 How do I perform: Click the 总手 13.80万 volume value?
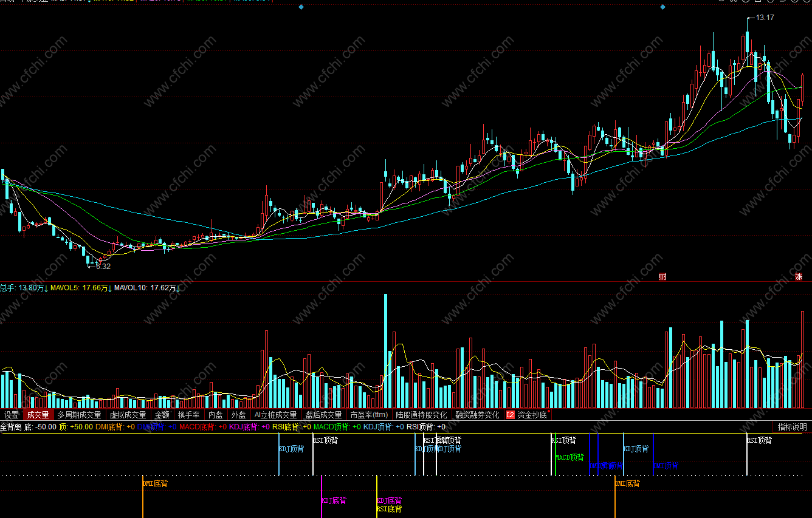point(24,288)
